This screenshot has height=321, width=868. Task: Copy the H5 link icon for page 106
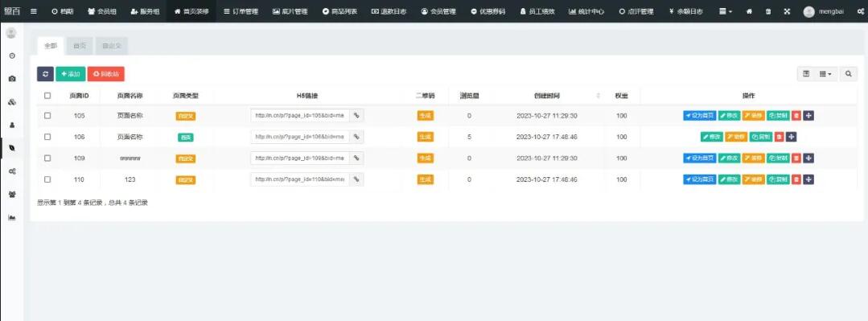tap(356, 137)
